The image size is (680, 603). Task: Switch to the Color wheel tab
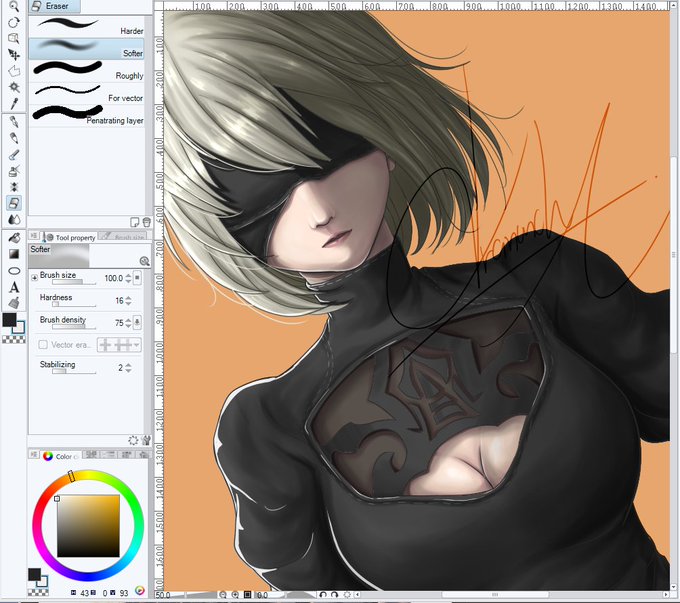pyautogui.click(x=60, y=456)
